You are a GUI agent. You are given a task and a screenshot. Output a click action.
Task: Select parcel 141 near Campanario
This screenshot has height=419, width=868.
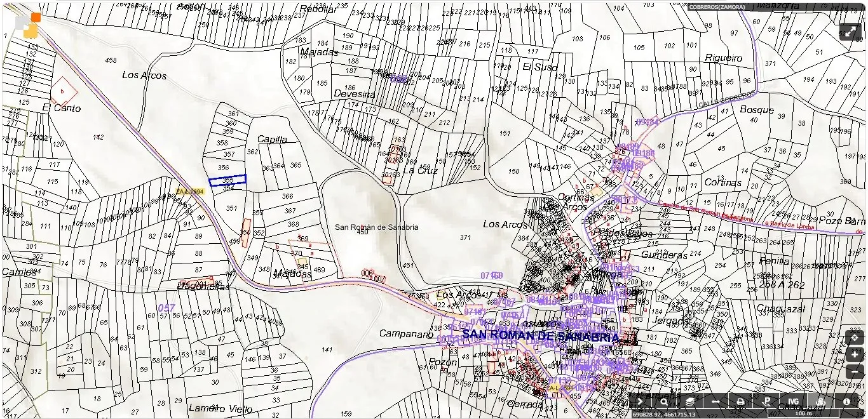pyautogui.click(x=327, y=350)
